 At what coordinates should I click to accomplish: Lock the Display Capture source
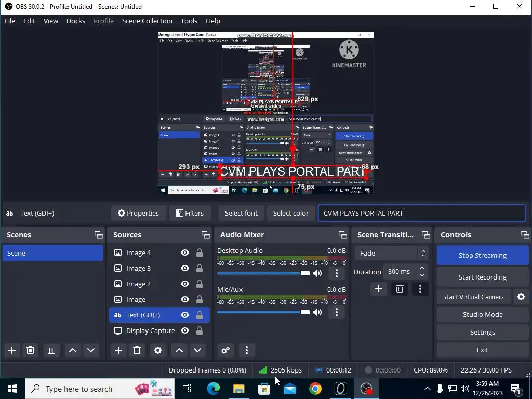(x=199, y=331)
